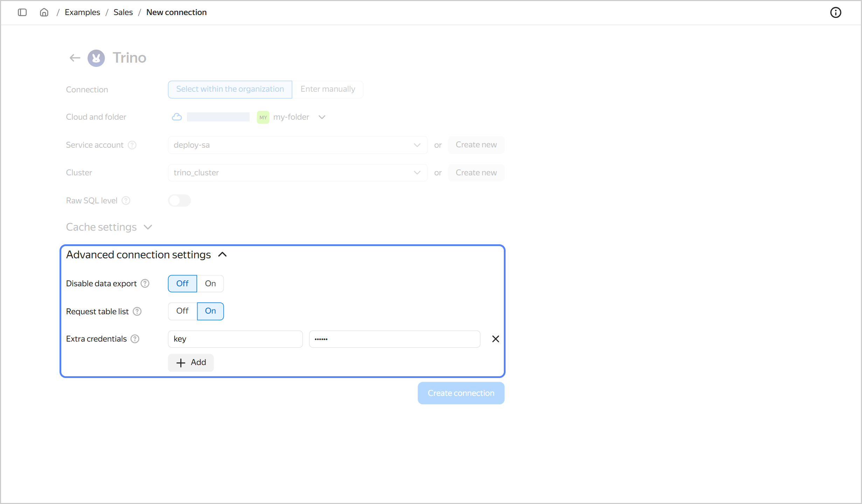862x504 pixels.
Task: Open Sales in the breadcrumb
Action: coord(123,12)
